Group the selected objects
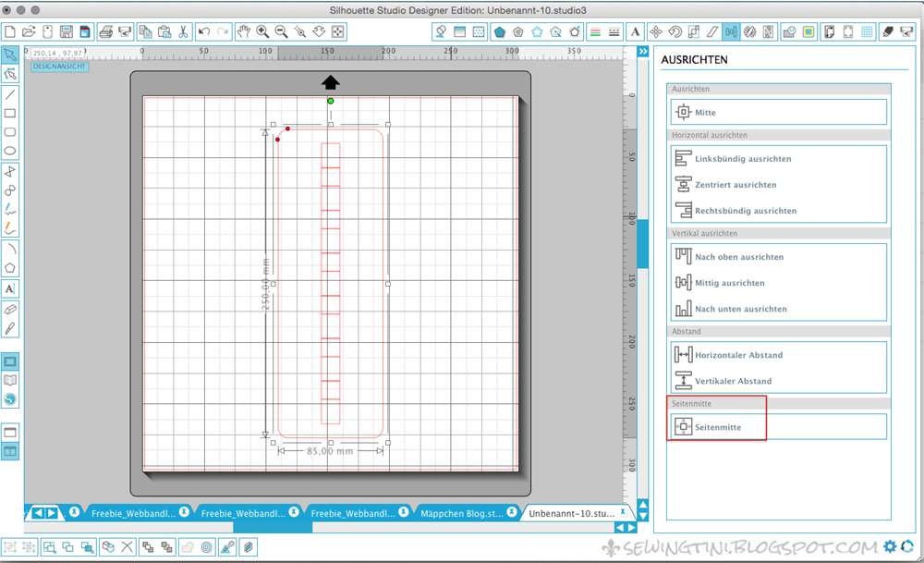 tap(10, 547)
